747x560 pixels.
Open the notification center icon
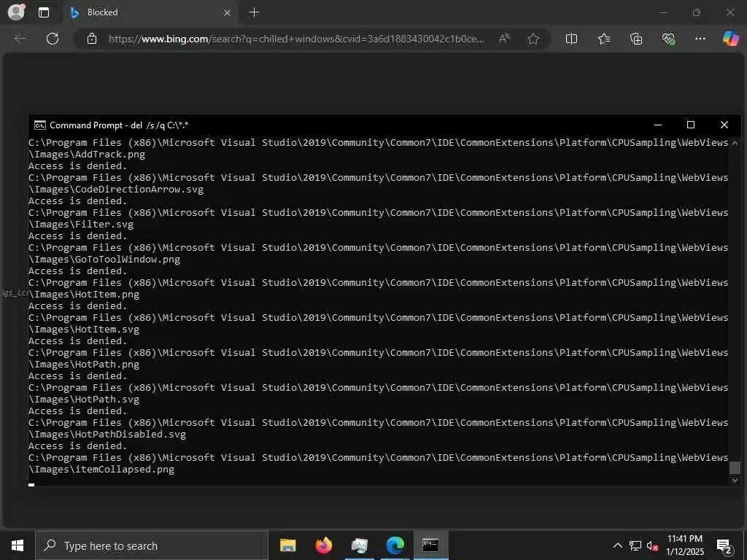[x=724, y=545]
